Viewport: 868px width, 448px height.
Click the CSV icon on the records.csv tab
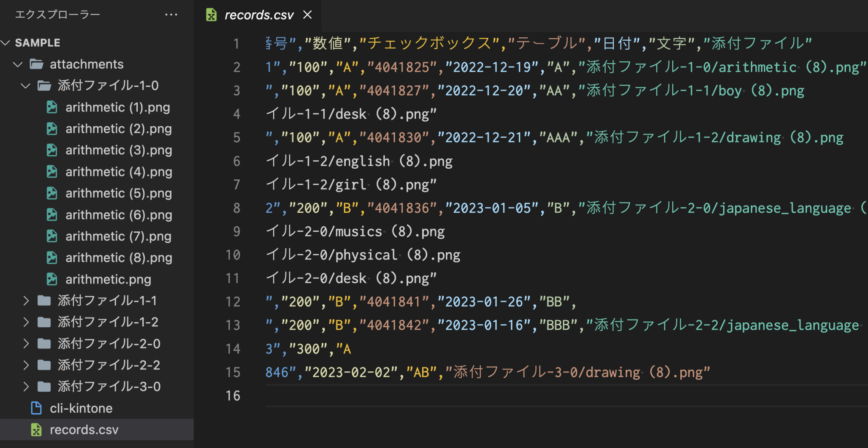tap(211, 14)
